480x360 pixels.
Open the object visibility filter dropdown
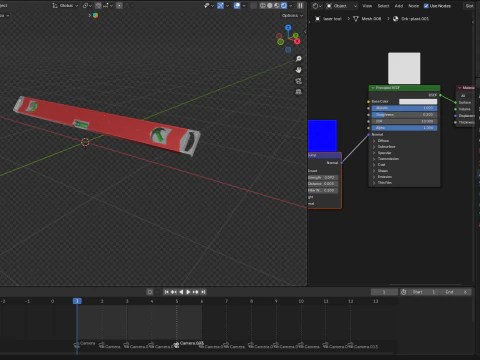(209, 5)
